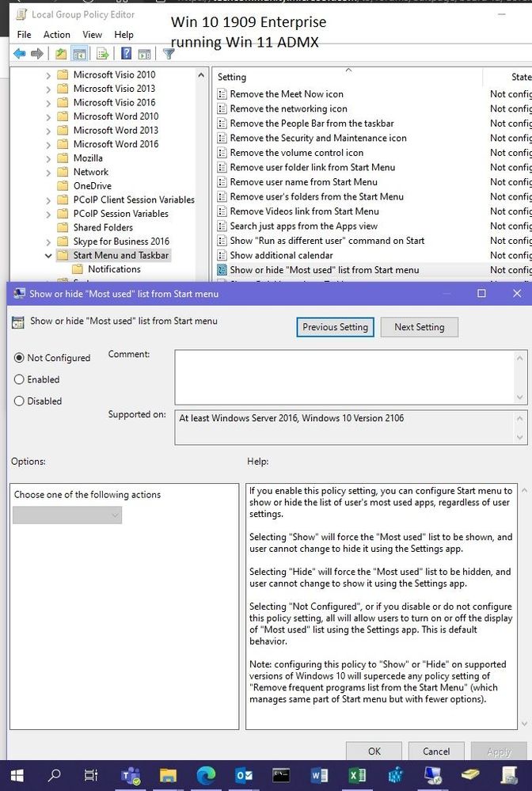Image resolution: width=532 pixels, height=791 pixels.
Task: Open the Help menu
Action: tap(123, 34)
